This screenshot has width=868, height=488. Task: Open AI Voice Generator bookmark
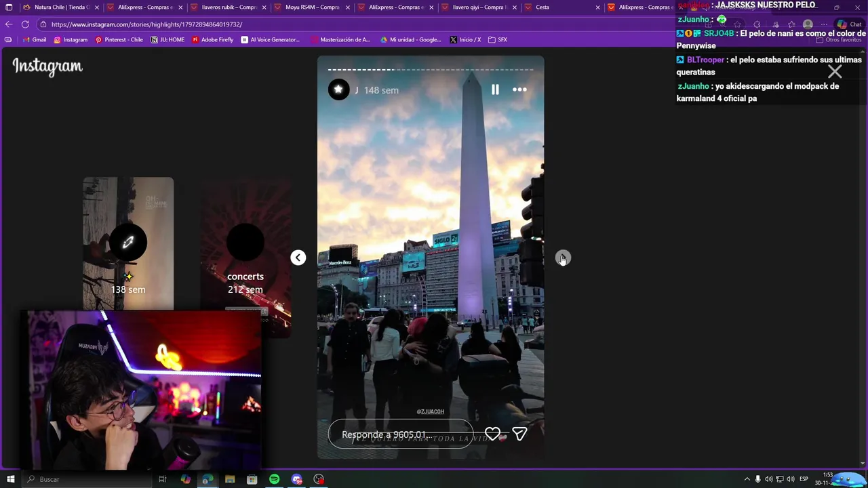coord(271,40)
